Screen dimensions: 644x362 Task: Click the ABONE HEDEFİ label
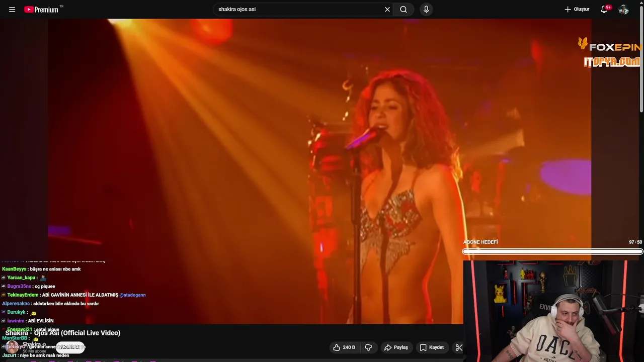click(x=480, y=242)
